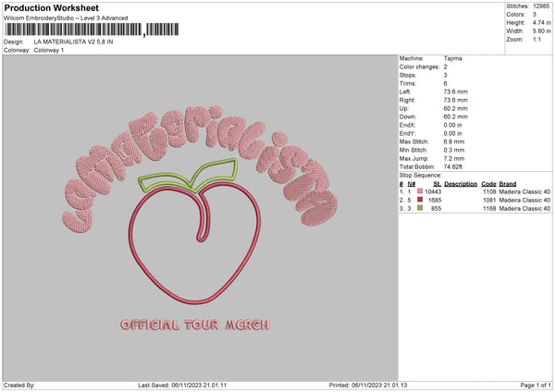Click the Machine value 'Tajima'

coord(452,58)
